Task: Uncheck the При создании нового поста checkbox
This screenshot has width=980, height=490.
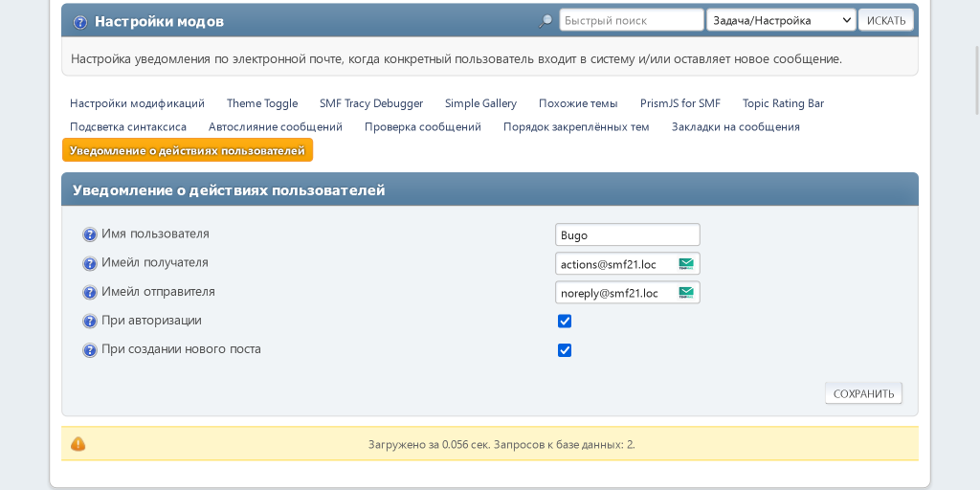Action: point(565,350)
